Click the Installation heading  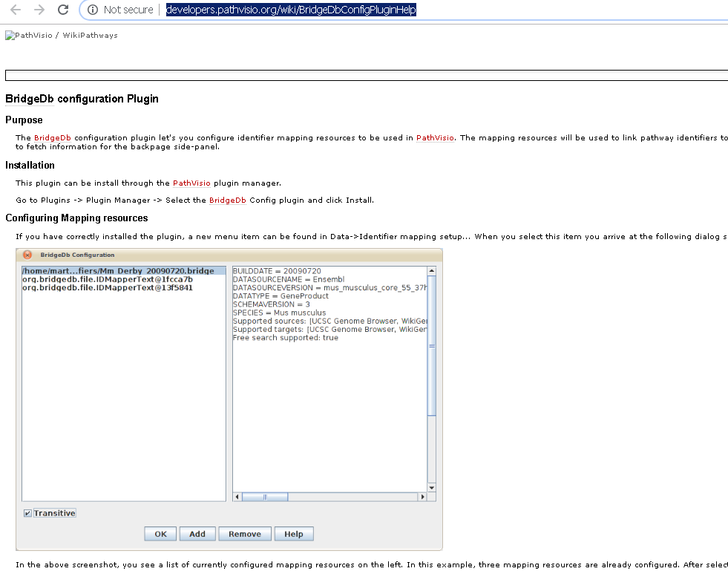[30, 166]
